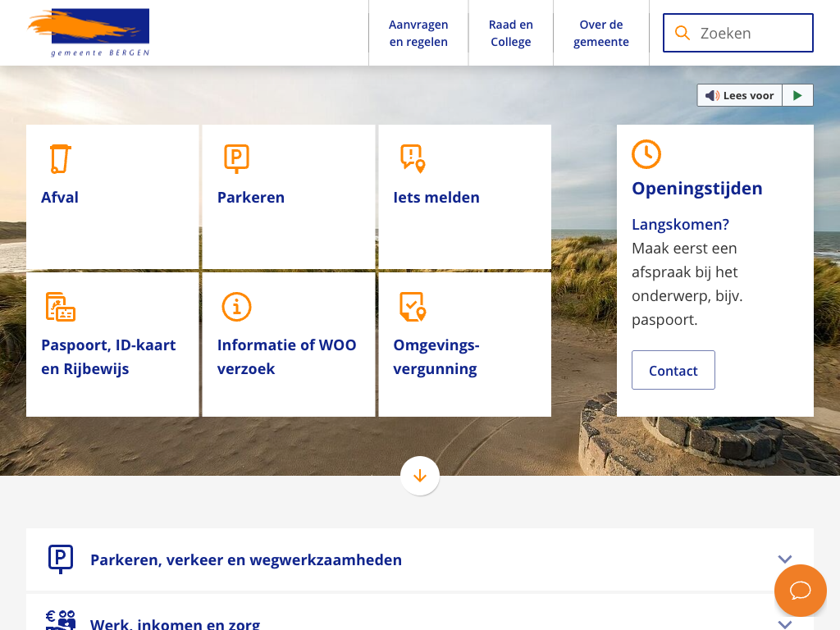Click the blue parking sign icon
The width and height of the screenshot is (840, 630).
pos(61,559)
